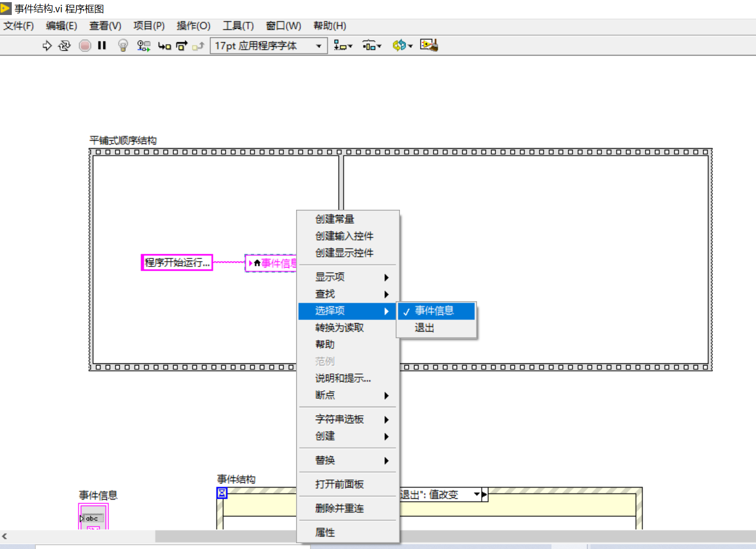Click the 事件信息 string indicator terminal
The width and height of the screenshot is (756, 549).
point(93,517)
